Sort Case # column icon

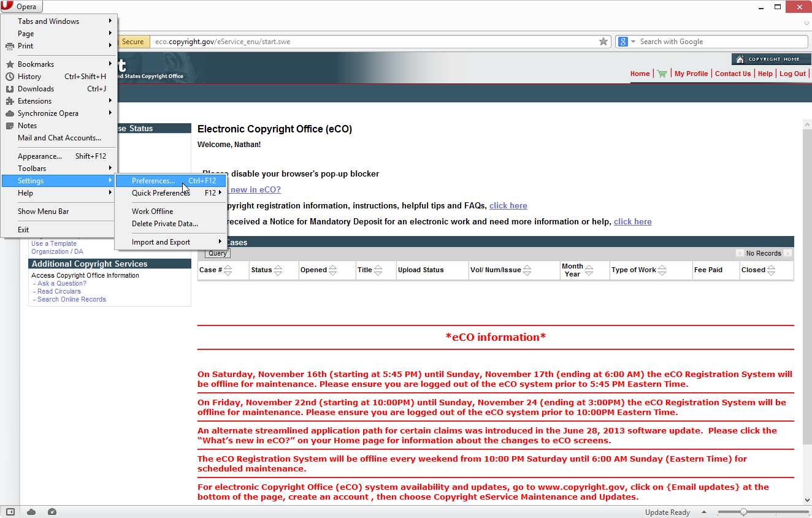(x=228, y=270)
